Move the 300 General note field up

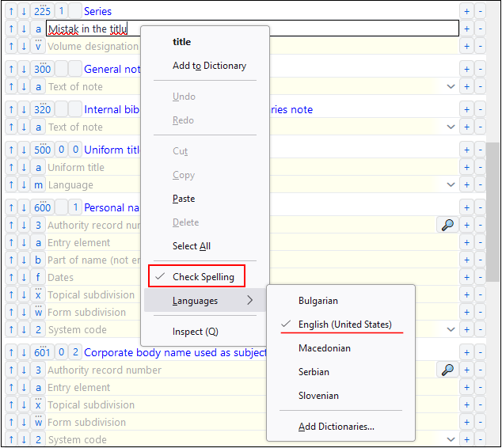[11, 69]
